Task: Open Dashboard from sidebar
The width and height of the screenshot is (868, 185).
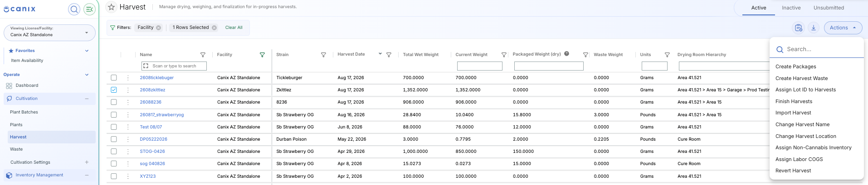Action: pyautogui.click(x=27, y=85)
